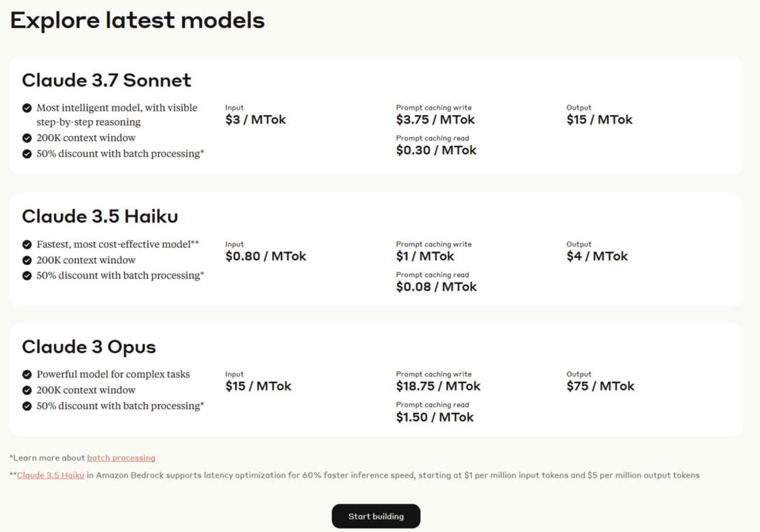Click checkmark next to 'Powerful model for complex tasks'

[27, 375]
